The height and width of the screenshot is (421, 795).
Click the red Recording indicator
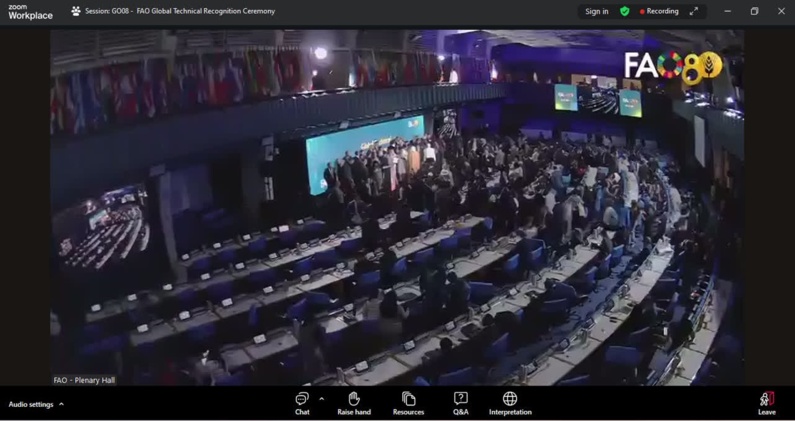coord(659,12)
